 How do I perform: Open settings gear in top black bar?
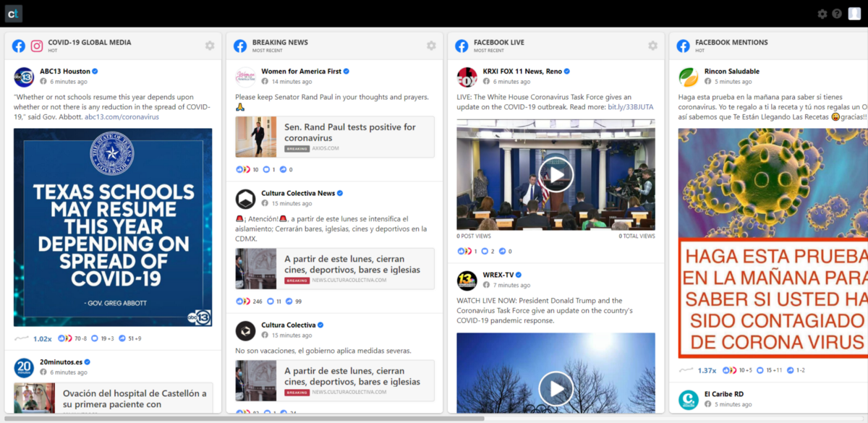tap(822, 14)
